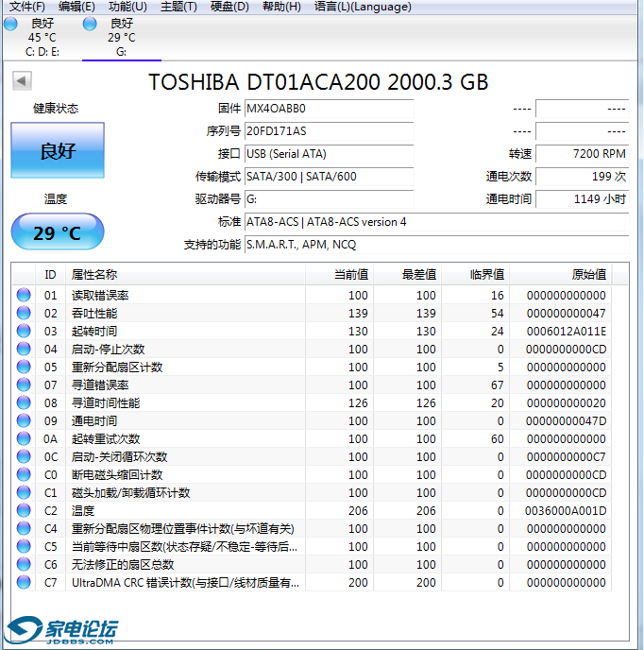Image resolution: width=644 pixels, height=650 pixels.
Task: Click status orb of C6 无法修正的扇区总数 row
Action: pyautogui.click(x=24, y=564)
